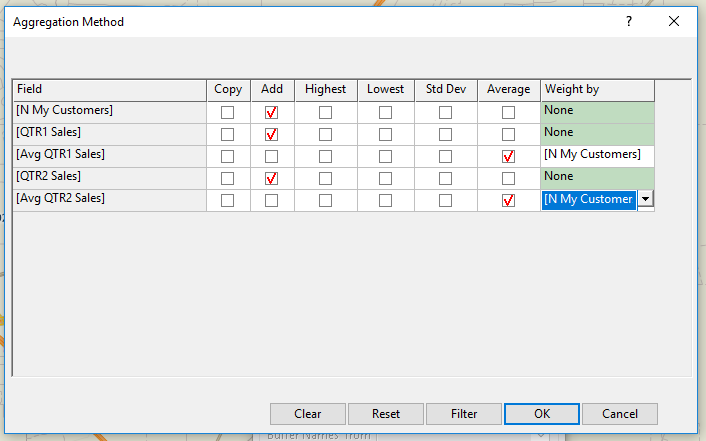Image resolution: width=706 pixels, height=441 pixels.
Task: Click Weight by cell for [QTR2 Sales]
Action: point(597,177)
